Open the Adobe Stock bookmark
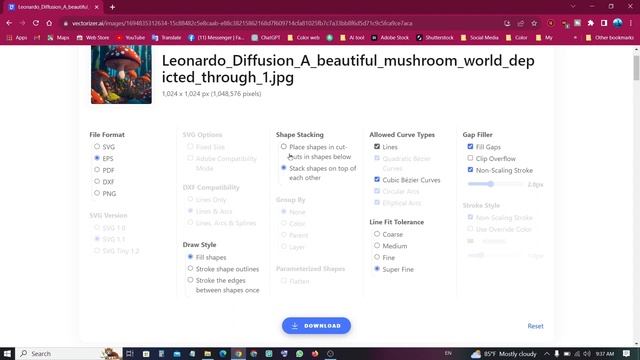Image resolution: width=640 pixels, height=360 pixels. [390, 38]
